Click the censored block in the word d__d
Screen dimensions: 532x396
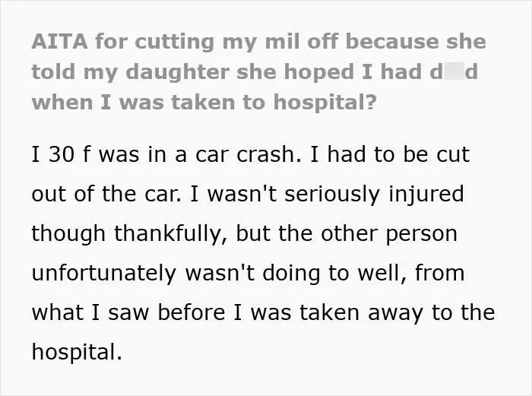pos(454,71)
